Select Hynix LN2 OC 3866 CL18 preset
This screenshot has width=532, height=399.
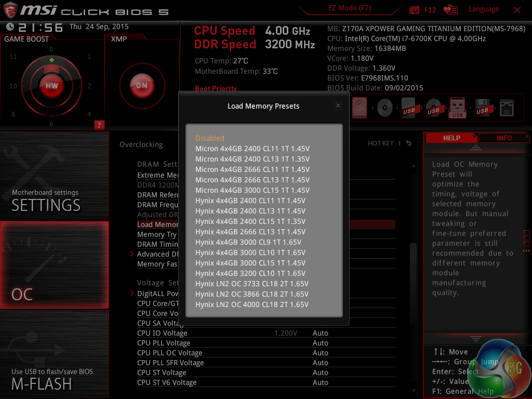point(252,294)
